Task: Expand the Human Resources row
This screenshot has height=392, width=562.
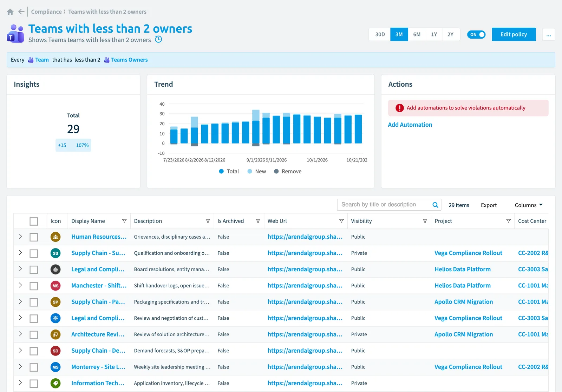Action: 20,237
